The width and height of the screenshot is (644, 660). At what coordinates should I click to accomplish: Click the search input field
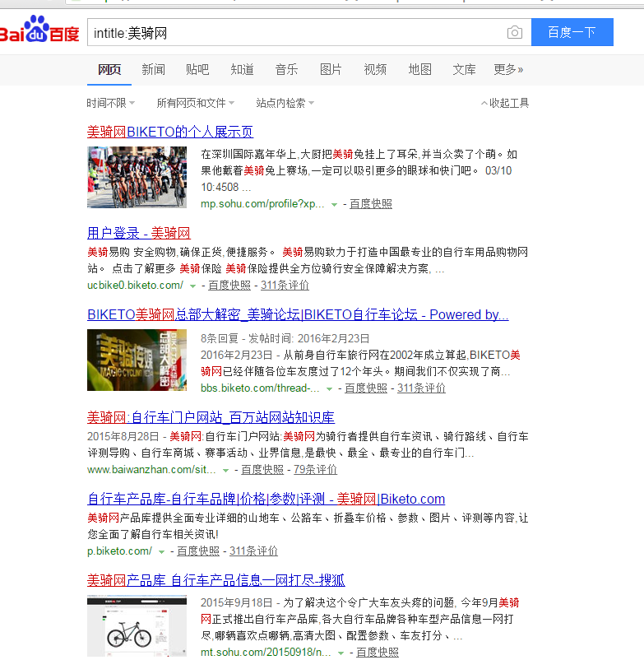pyautogui.click(x=296, y=33)
